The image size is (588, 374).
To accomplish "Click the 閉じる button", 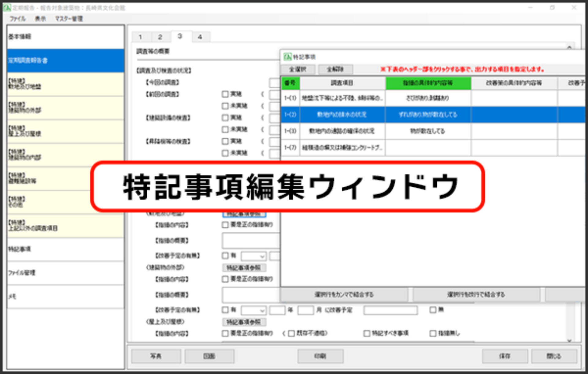I will [554, 356].
